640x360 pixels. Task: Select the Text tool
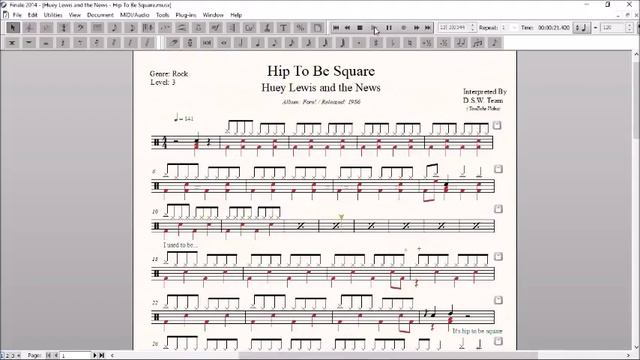click(x=283, y=28)
